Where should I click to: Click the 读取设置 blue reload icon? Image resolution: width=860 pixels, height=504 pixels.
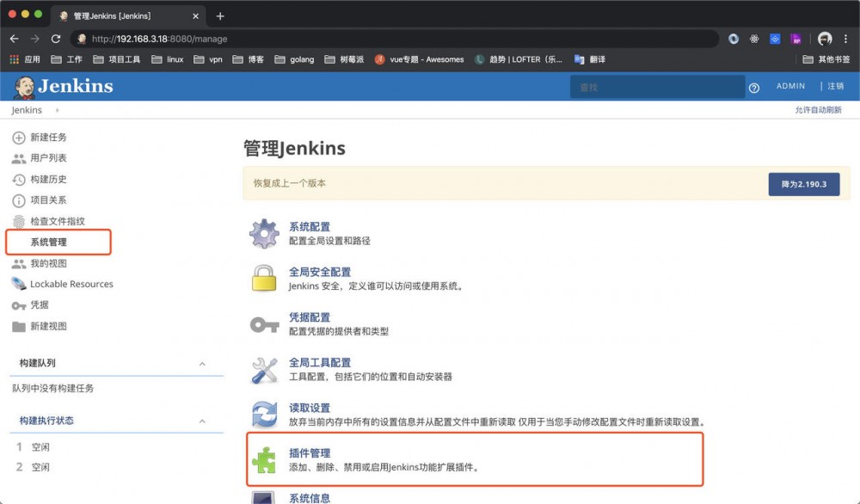click(x=263, y=413)
